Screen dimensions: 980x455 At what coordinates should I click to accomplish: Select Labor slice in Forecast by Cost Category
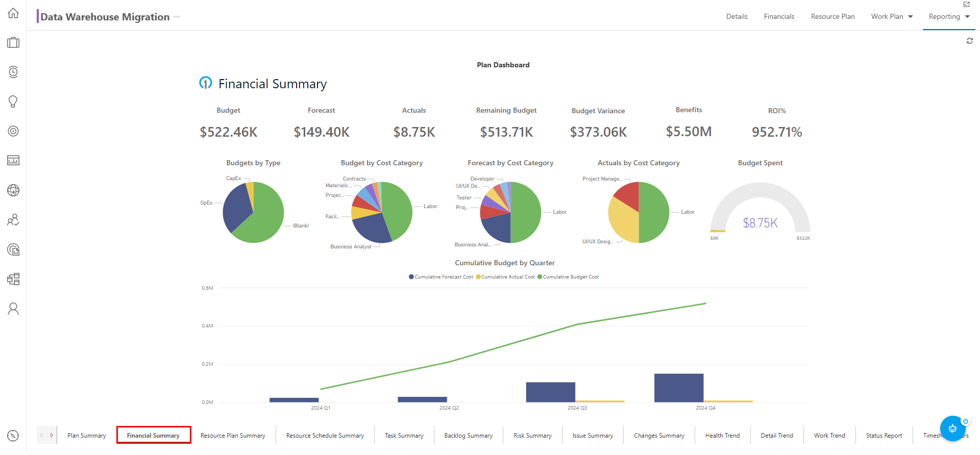click(526, 212)
